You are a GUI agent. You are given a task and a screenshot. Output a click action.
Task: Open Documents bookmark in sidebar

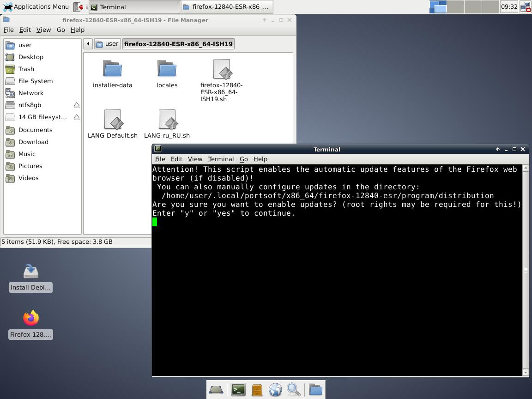click(x=42, y=130)
